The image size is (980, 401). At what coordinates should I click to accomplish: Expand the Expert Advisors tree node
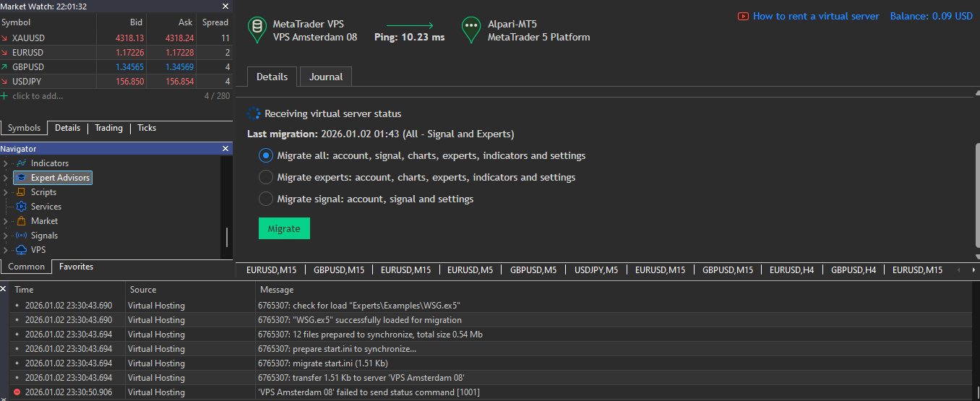(6, 178)
